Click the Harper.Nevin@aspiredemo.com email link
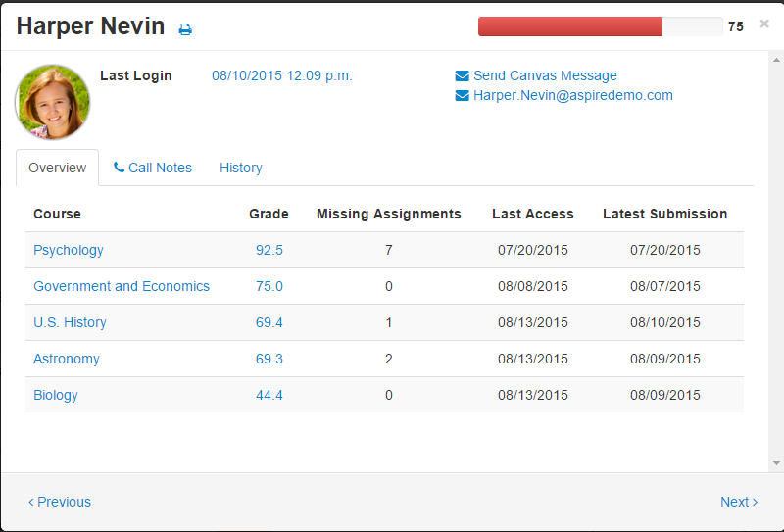The width and height of the screenshot is (784, 532). click(573, 96)
